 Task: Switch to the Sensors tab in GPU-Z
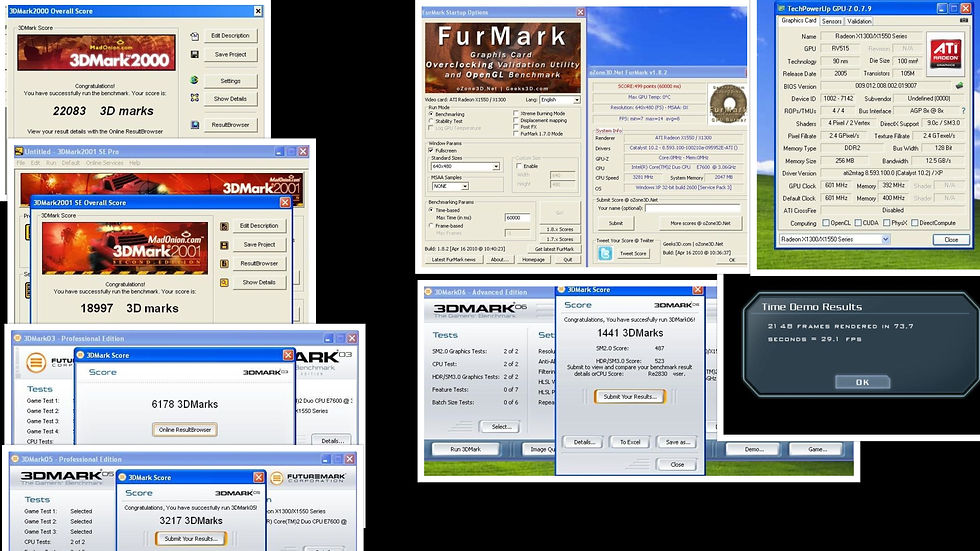831,21
